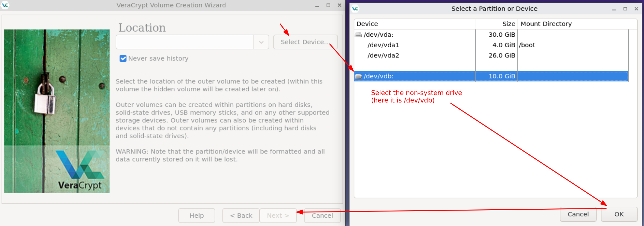Select the /dev/vdb: device row
The width and height of the screenshot is (644, 226).
coord(491,76)
